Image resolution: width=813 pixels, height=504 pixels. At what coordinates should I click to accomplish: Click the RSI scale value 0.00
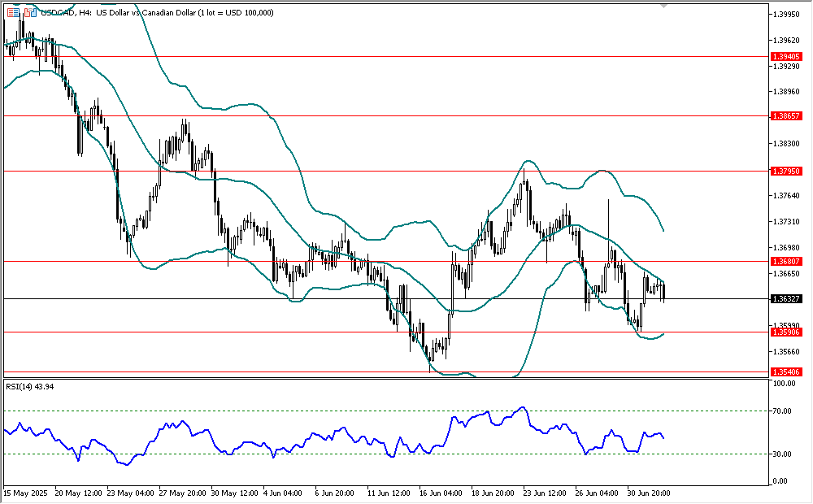[780, 481]
